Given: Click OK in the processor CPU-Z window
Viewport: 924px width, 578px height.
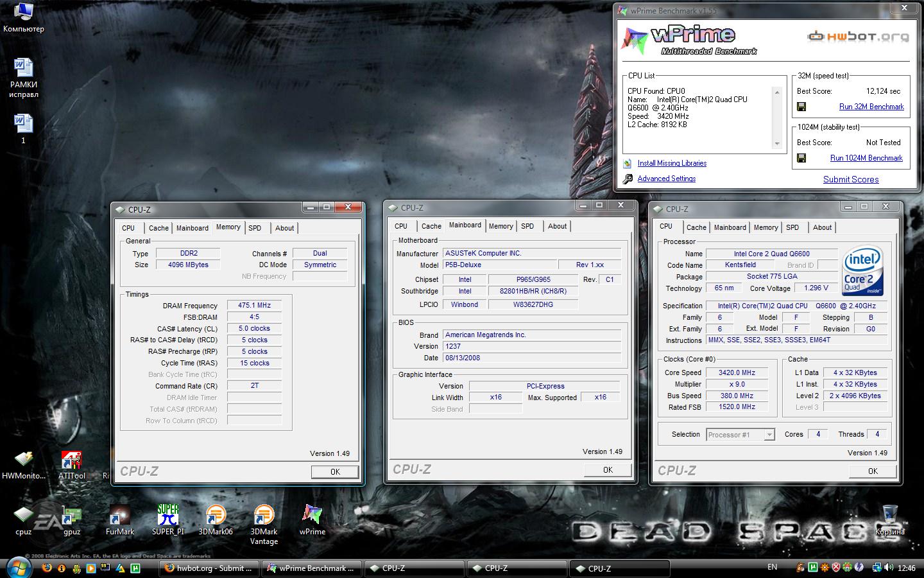Looking at the screenshot, I should pyautogui.click(x=873, y=471).
